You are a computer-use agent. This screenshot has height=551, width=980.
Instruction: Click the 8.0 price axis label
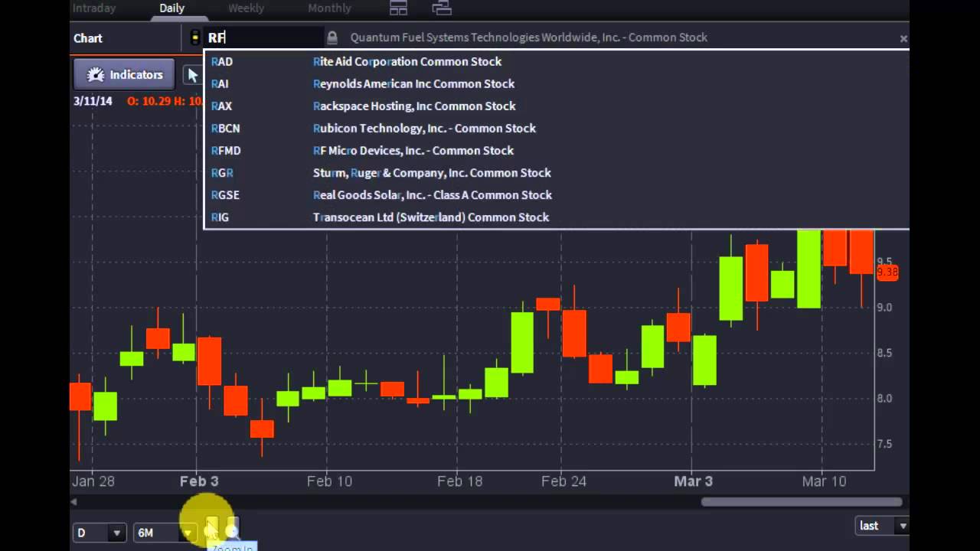tap(884, 399)
